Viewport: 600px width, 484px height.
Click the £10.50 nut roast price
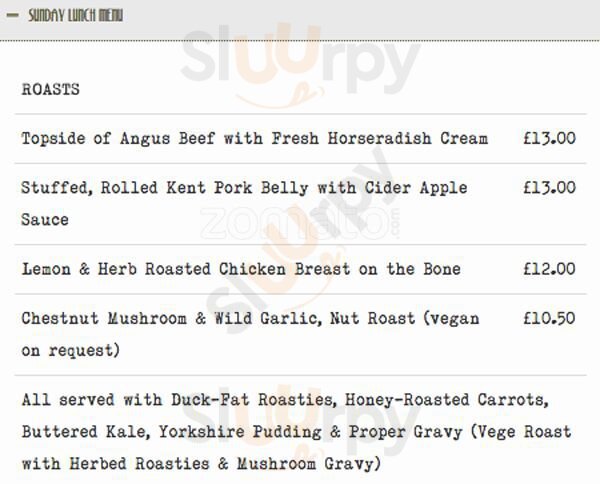[x=549, y=319]
